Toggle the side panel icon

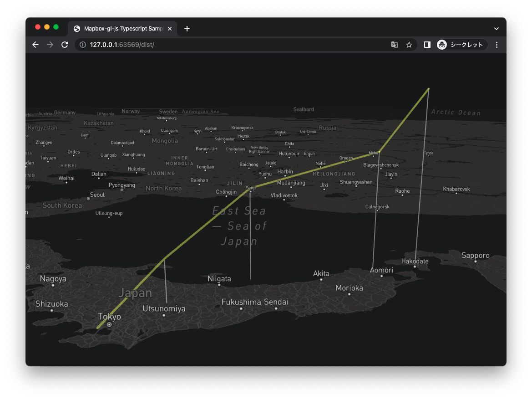(426, 45)
